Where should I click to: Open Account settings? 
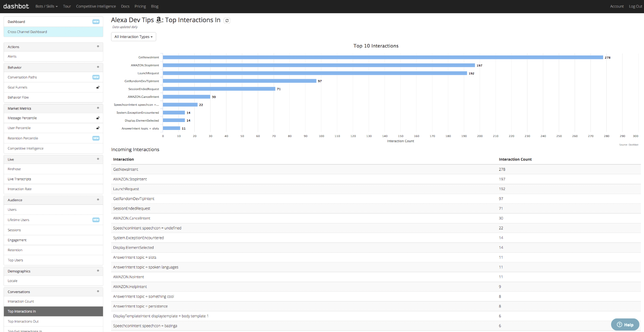point(617,6)
